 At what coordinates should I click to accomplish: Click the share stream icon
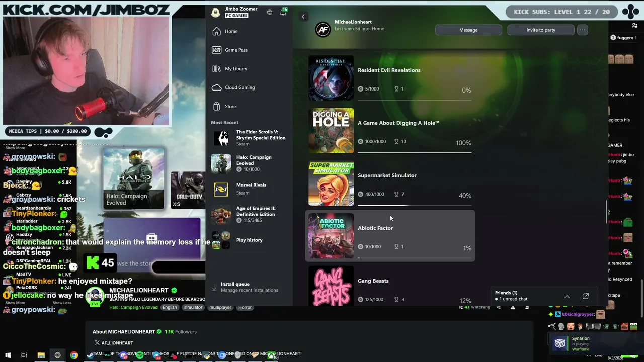click(499, 307)
